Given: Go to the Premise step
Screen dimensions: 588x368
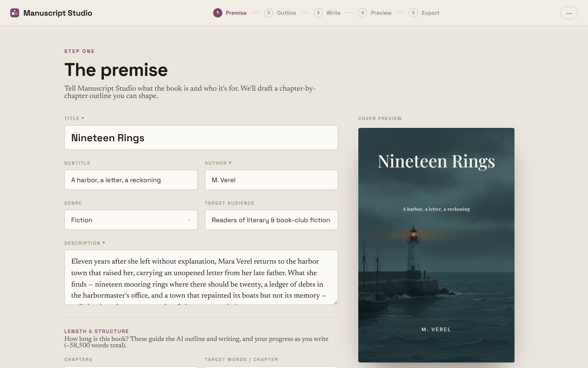Looking at the screenshot, I should coord(230,13).
